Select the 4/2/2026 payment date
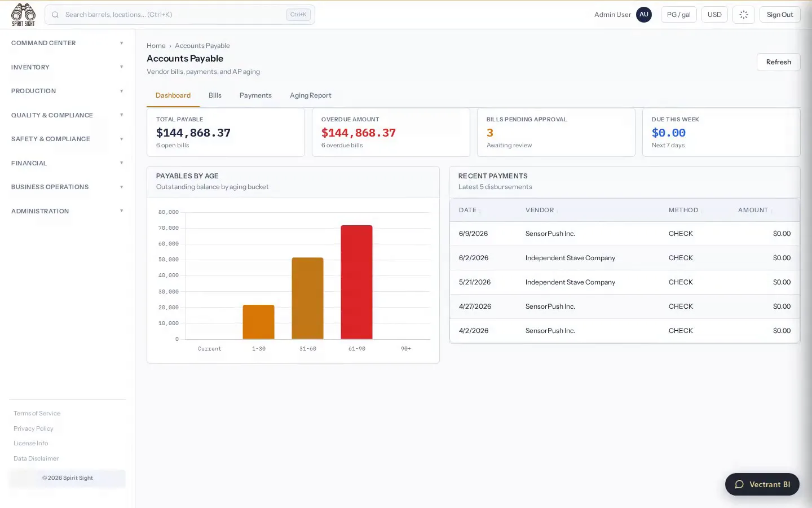Screen dimensions: 812x508 coord(473,331)
